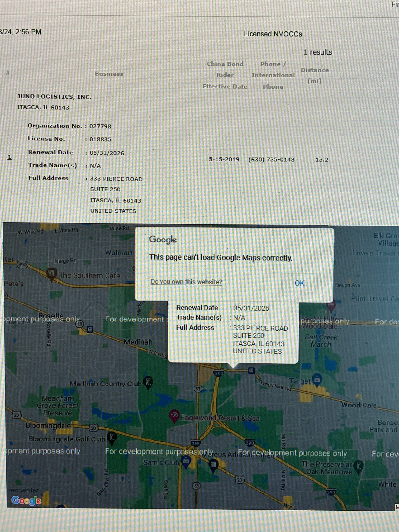Click The Southern Cafe restaurant marker
This screenshot has height=532, width=399.
(51, 274)
